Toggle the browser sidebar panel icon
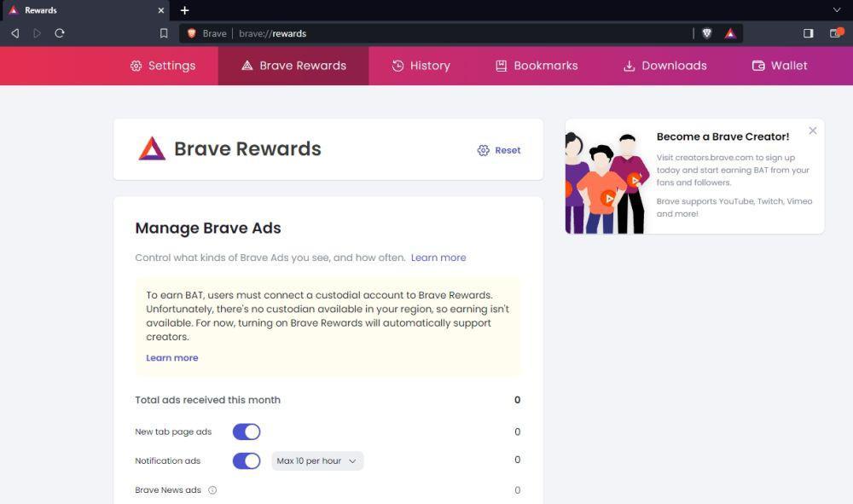 (809, 34)
